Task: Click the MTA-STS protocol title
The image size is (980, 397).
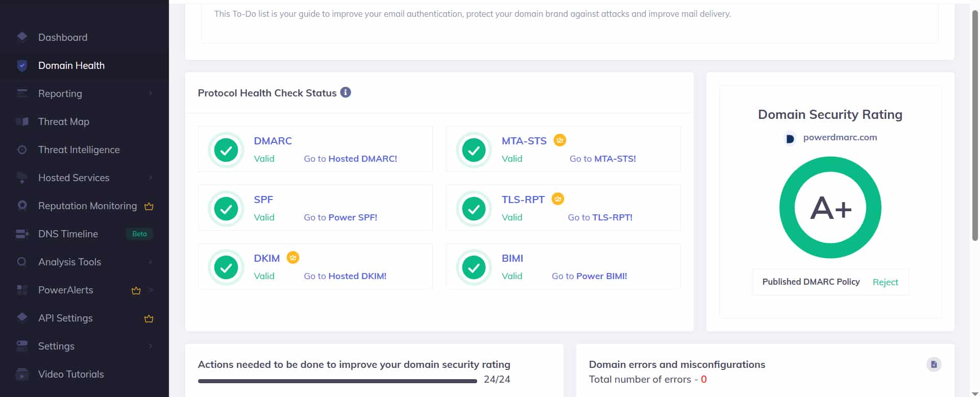Action: (x=524, y=141)
